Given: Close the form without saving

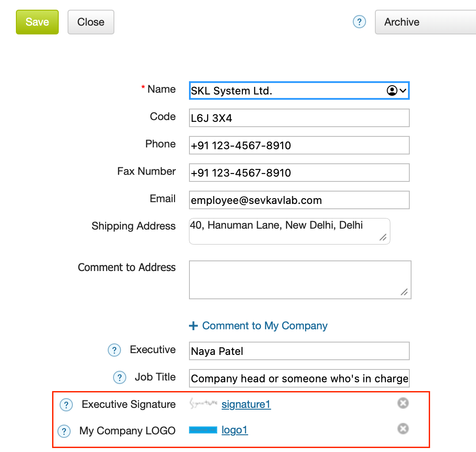Looking at the screenshot, I should [x=91, y=22].
